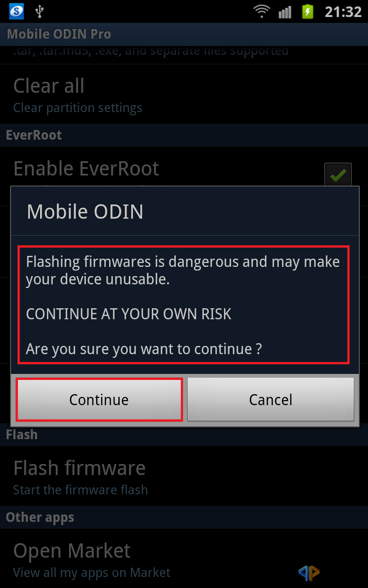Screen dimensions: 368x588
Task: Select the Clear all option
Action: (184, 94)
